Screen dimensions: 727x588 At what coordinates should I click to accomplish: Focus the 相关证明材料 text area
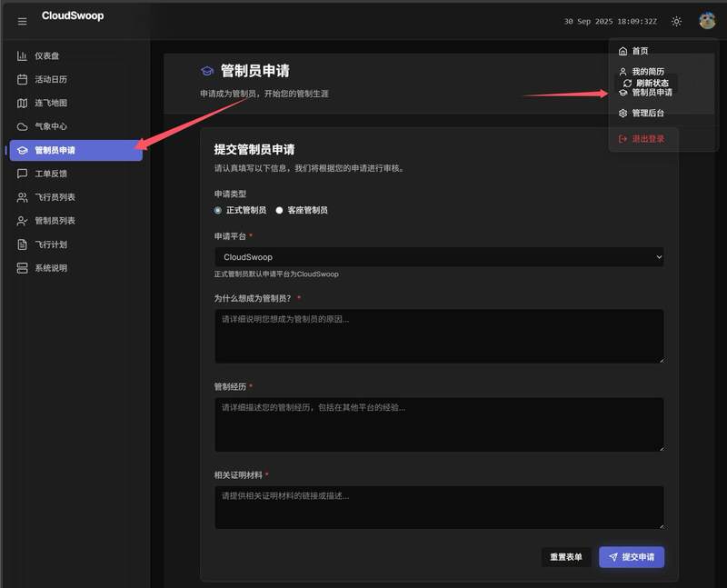coord(439,507)
